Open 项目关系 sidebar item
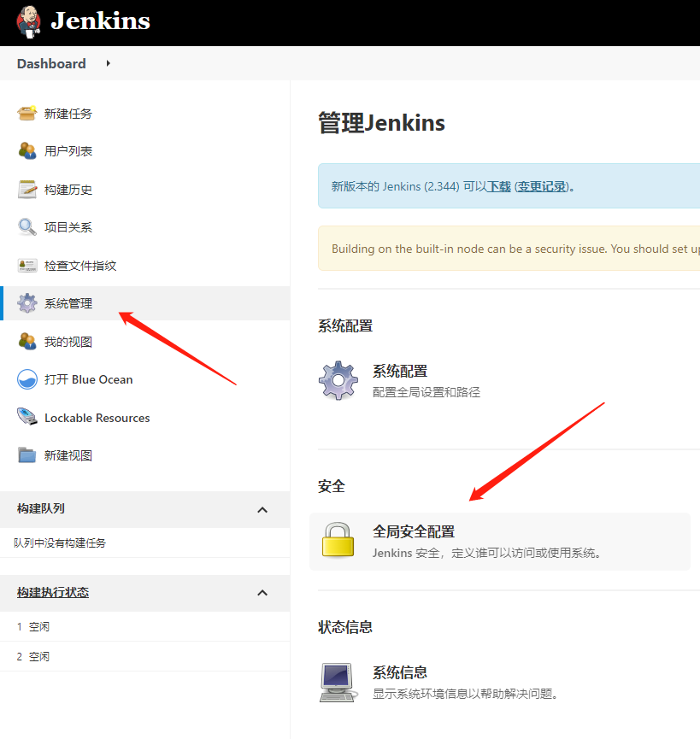The height and width of the screenshot is (739, 700). coord(68,227)
